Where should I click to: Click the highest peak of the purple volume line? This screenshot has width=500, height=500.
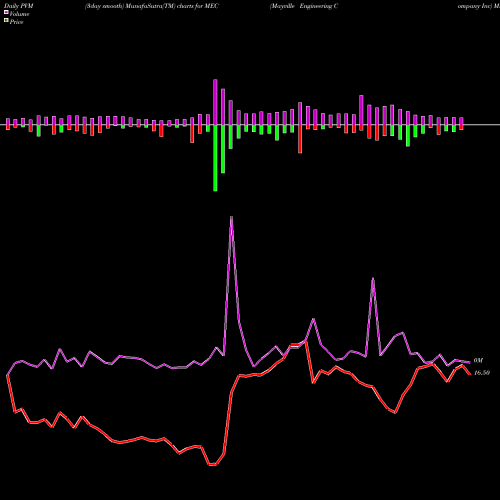tap(231, 217)
